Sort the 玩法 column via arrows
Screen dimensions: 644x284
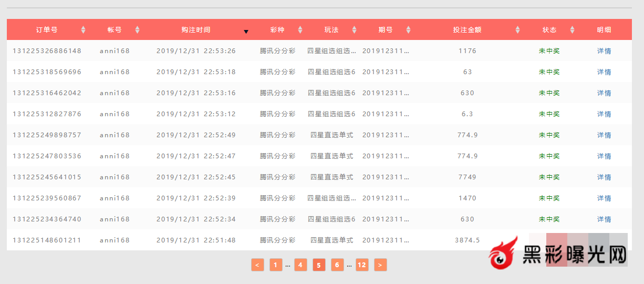[354, 30]
